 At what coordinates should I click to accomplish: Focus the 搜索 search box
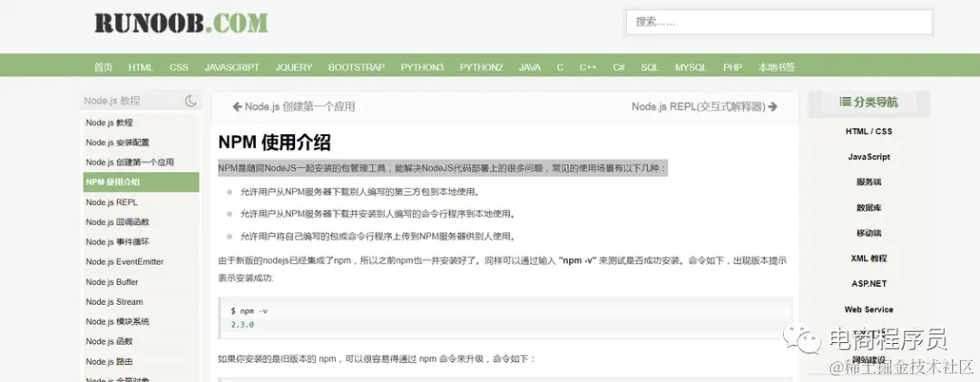point(779,22)
